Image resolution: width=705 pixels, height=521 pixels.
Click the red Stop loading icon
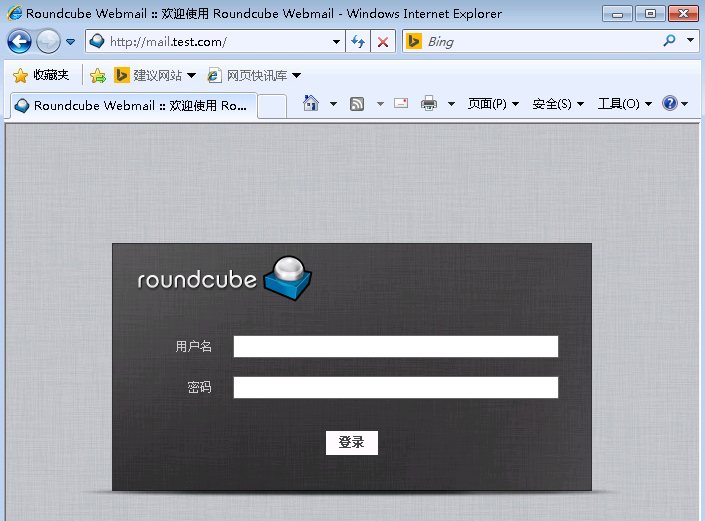tap(383, 42)
